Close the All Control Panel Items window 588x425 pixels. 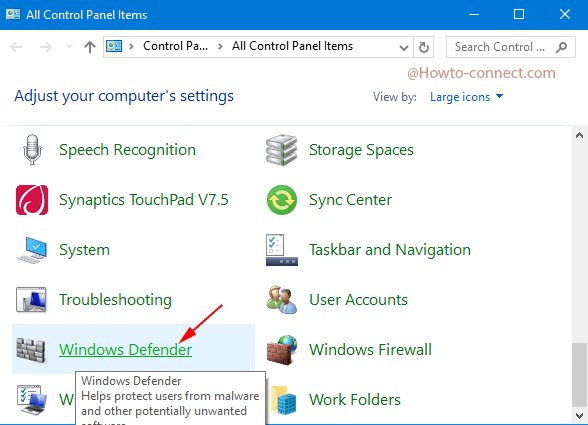(565, 15)
